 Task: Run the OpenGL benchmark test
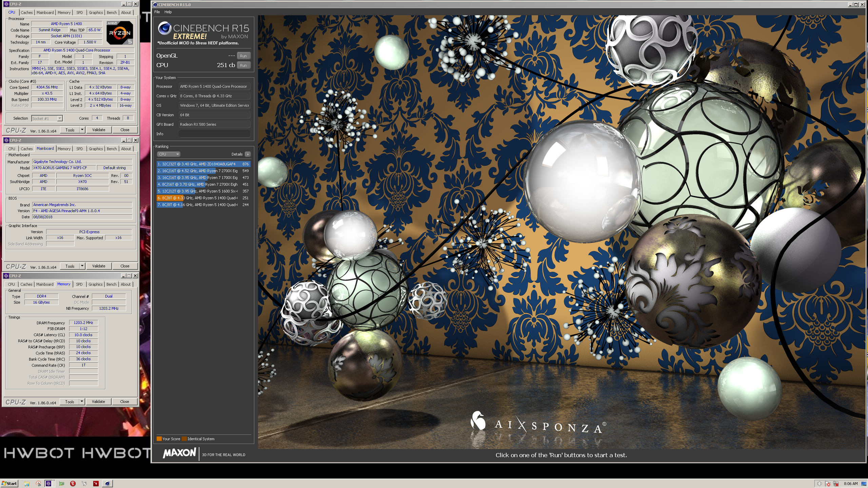point(243,56)
